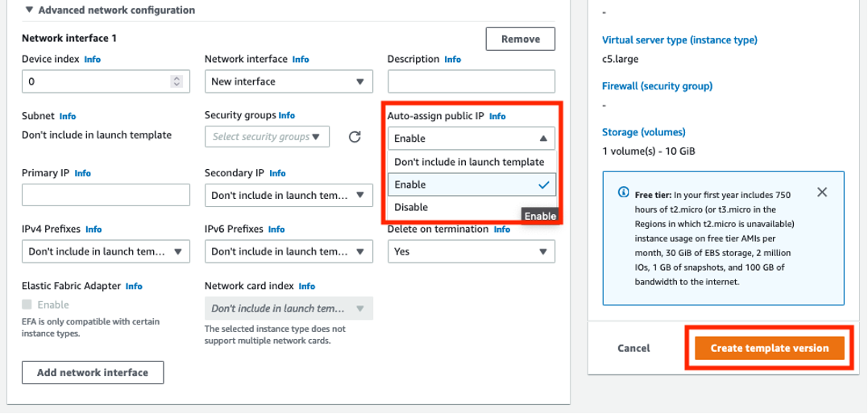Image resolution: width=868 pixels, height=414 pixels.
Task: Open Info link next to Auto-assign public IP
Action: point(497,116)
